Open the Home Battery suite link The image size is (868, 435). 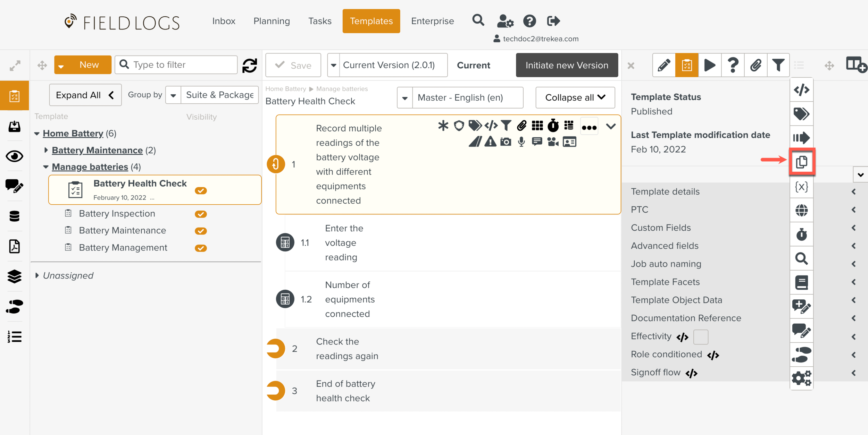tap(73, 134)
